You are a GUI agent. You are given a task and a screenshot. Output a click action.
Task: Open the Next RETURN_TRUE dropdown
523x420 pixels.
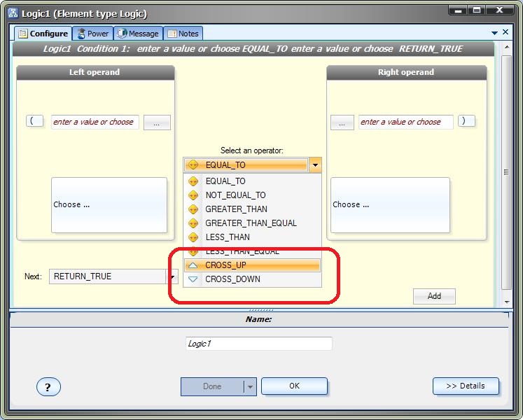coord(172,276)
